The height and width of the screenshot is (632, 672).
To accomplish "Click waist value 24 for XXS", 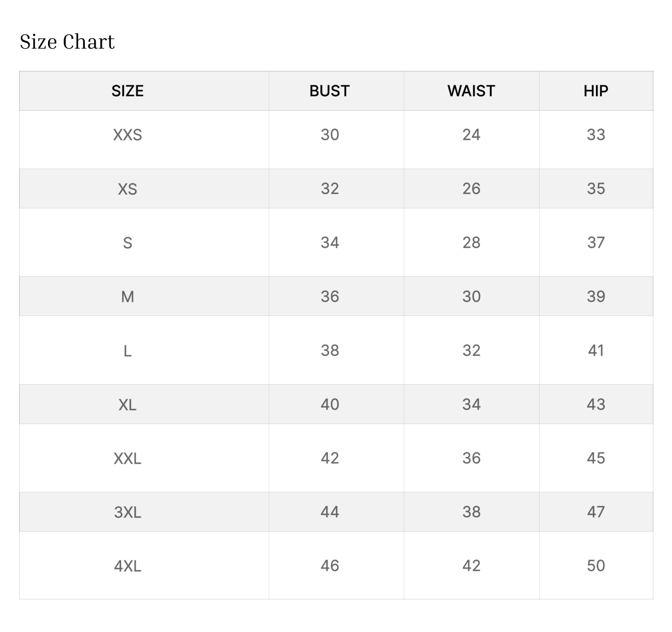I will click(x=471, y=135).
